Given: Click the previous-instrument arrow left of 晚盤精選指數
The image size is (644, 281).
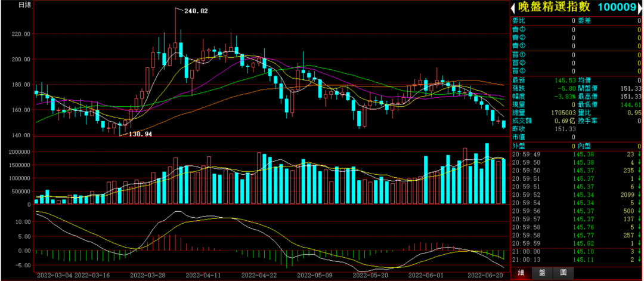Looking at the screenshot, I should tap(512, 7).
